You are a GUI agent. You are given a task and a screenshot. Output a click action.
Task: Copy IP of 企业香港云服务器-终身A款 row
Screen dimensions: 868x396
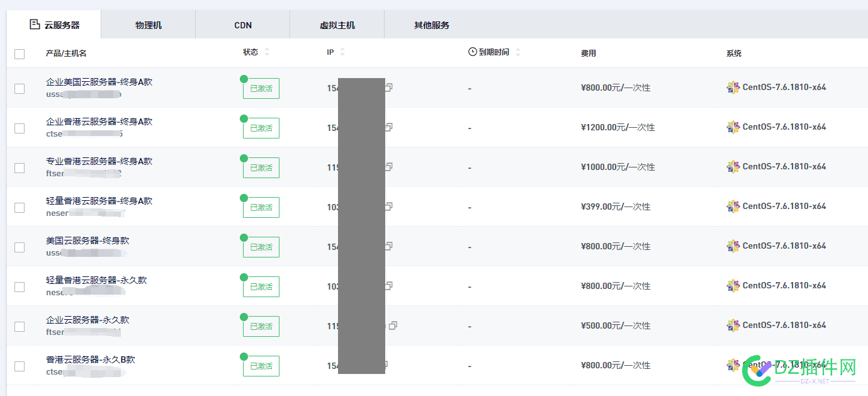(389, 127)
